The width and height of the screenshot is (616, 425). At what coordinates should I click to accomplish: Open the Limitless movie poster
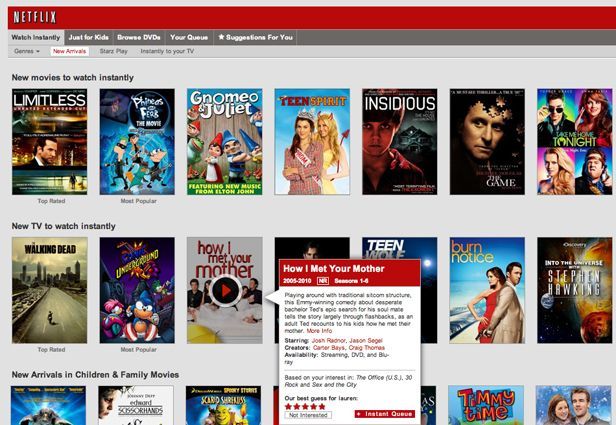point(49,141)
